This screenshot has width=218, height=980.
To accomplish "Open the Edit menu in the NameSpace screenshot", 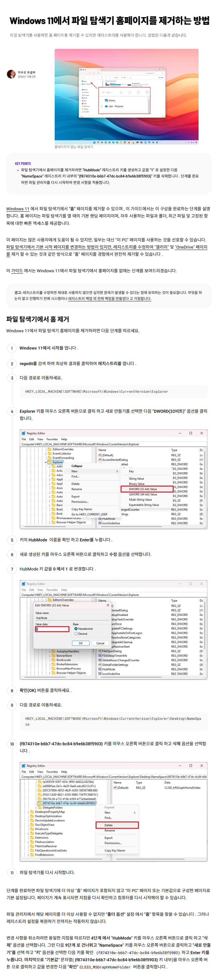I will 32,771.
